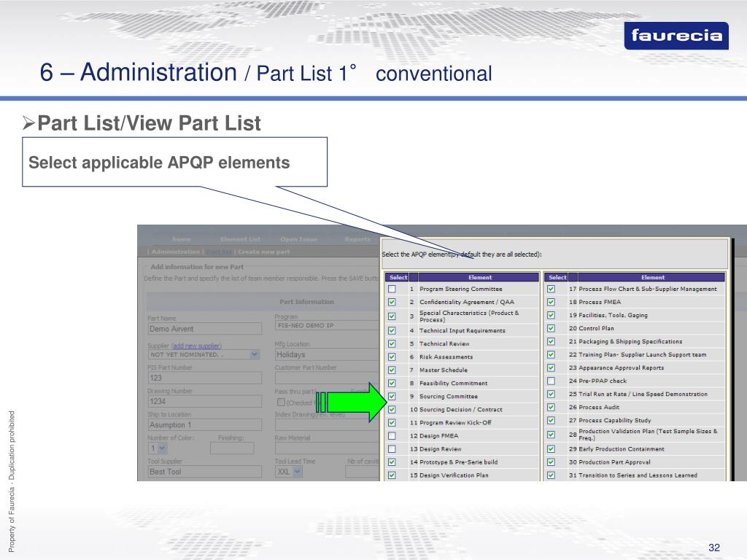Uncheck Process Flow Chart & Sub-Supplier Management
Image resolution: width=747 pixels, height=560 pixels.
[x=551, y=289]
